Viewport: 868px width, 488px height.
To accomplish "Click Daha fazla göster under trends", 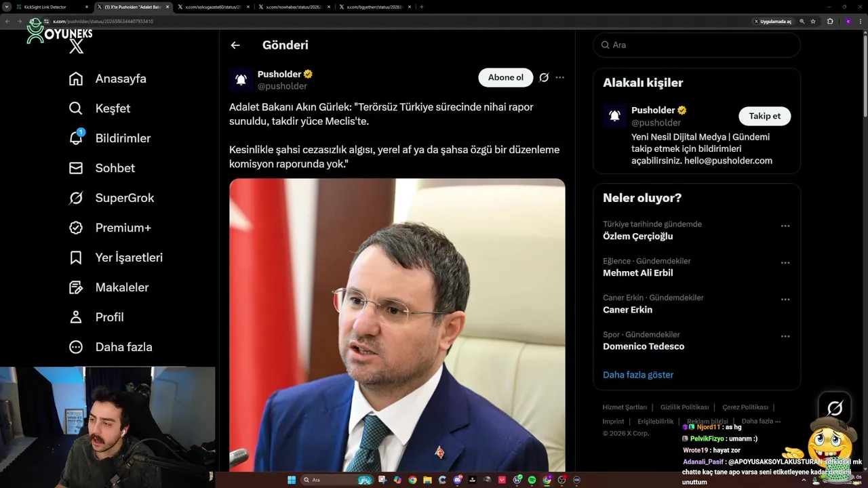I will [638, 375].
